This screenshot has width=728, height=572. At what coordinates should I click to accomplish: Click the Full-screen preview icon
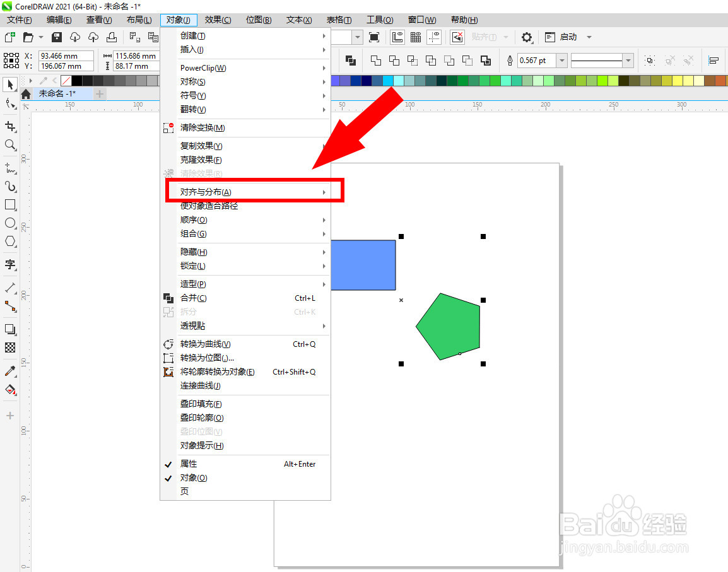[373, 37]
